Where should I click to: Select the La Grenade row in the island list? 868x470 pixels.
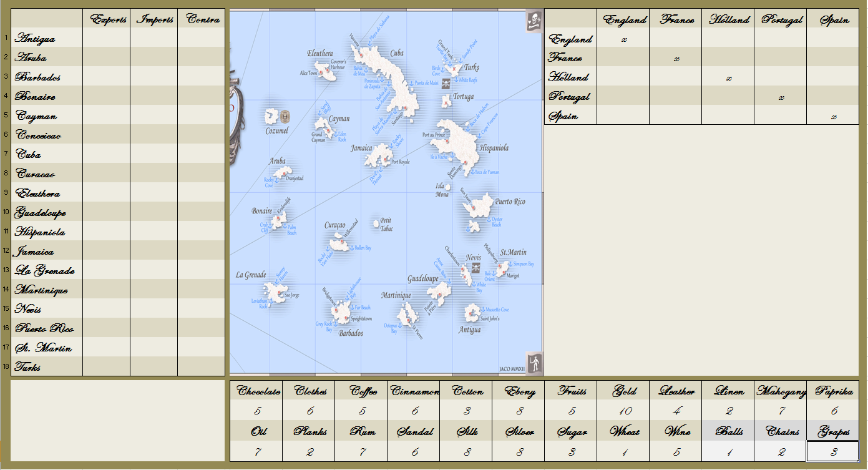coord(118,270)
